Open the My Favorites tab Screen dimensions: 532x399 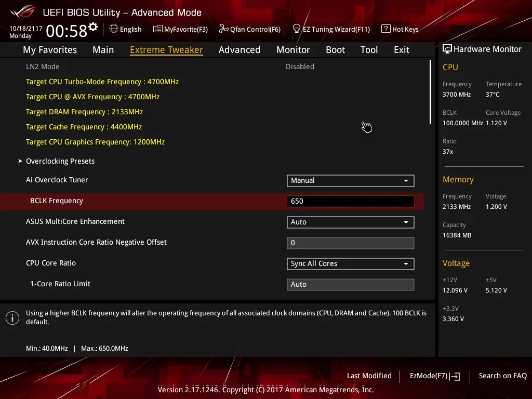(50, 50)
